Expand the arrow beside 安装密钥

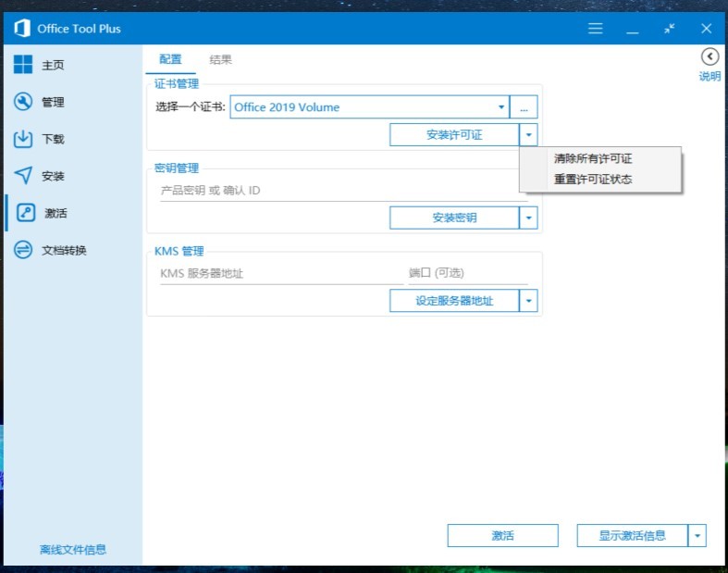tap(528, 218)
